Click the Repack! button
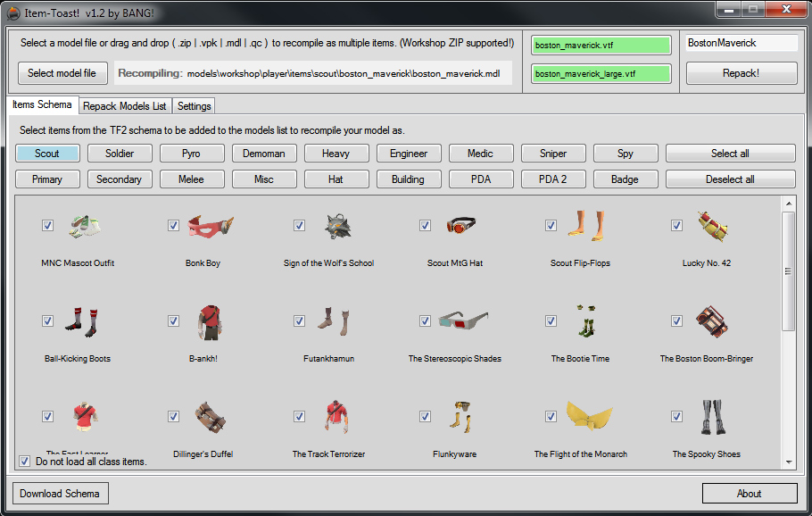Viewport: 812px width, 516px height. [x=742, y=73]
